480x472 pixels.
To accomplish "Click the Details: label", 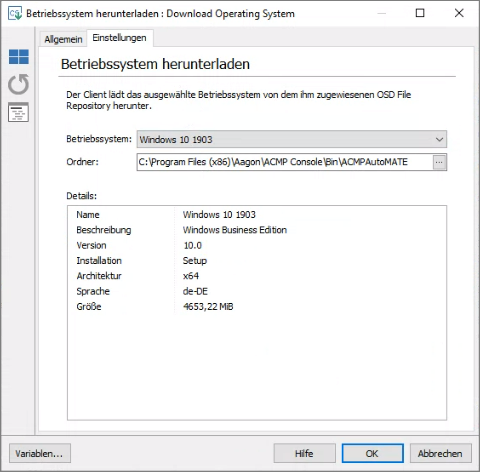I will point(81,196).
